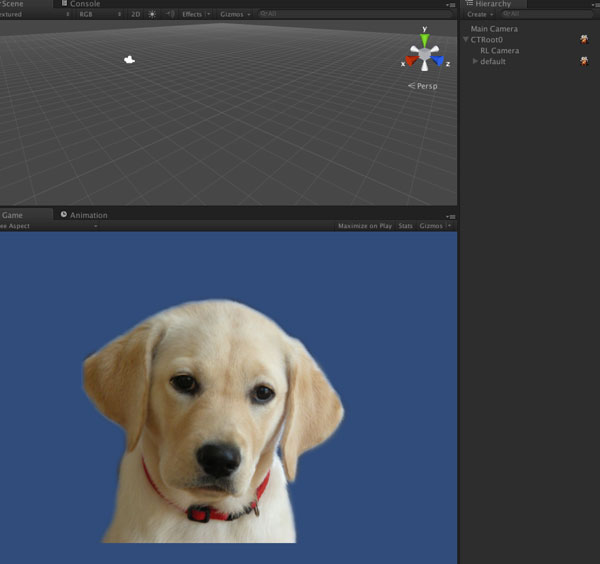This screenshot has height=564, width=600.
Task: Toggle Game view Gizmos button
Action: tap(431, 226)
